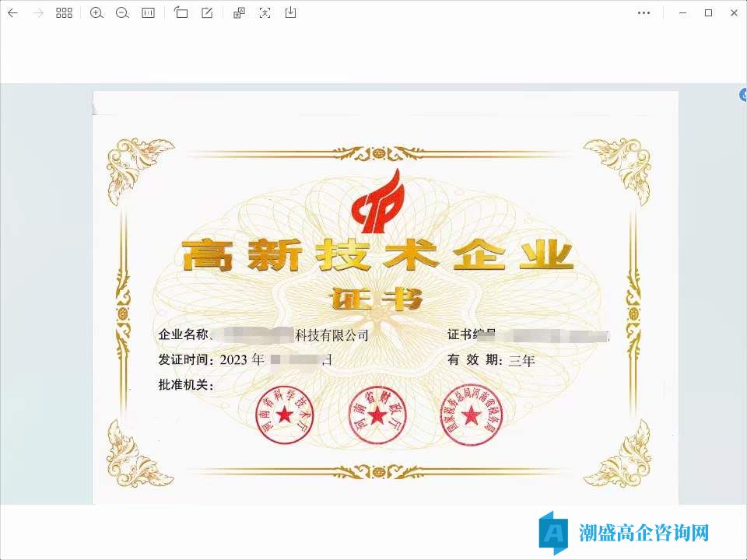Click the red flame logo on certificate
The width and height of the screenshot is (747, 560).
pos(378,202)
